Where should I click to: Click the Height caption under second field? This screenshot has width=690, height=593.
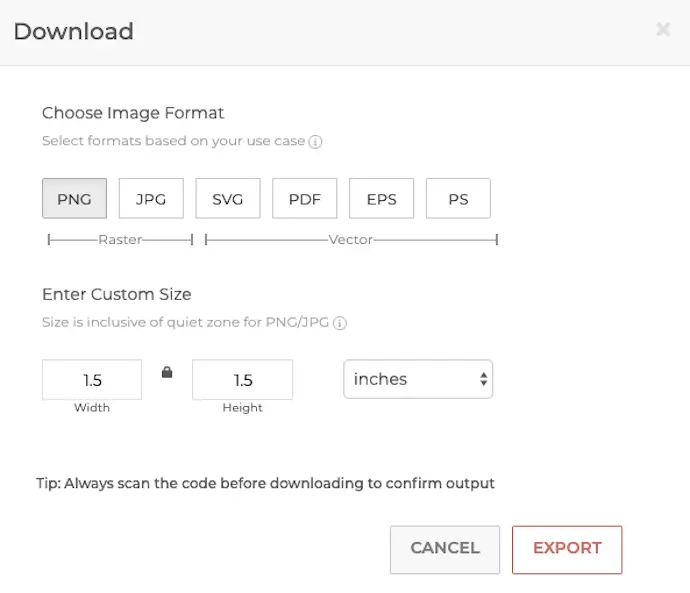coord(242,408)
